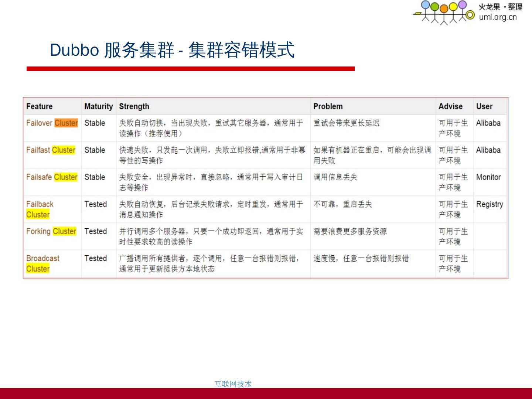Select the Broadcast Cluster feature link
The height and width of the screenshot is (399, 532).
42,263
